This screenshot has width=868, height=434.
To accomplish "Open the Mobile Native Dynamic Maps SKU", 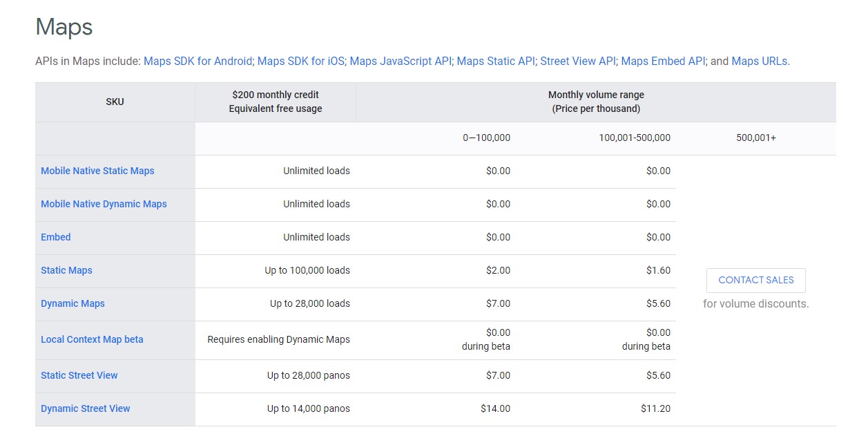I will point(104,204).
